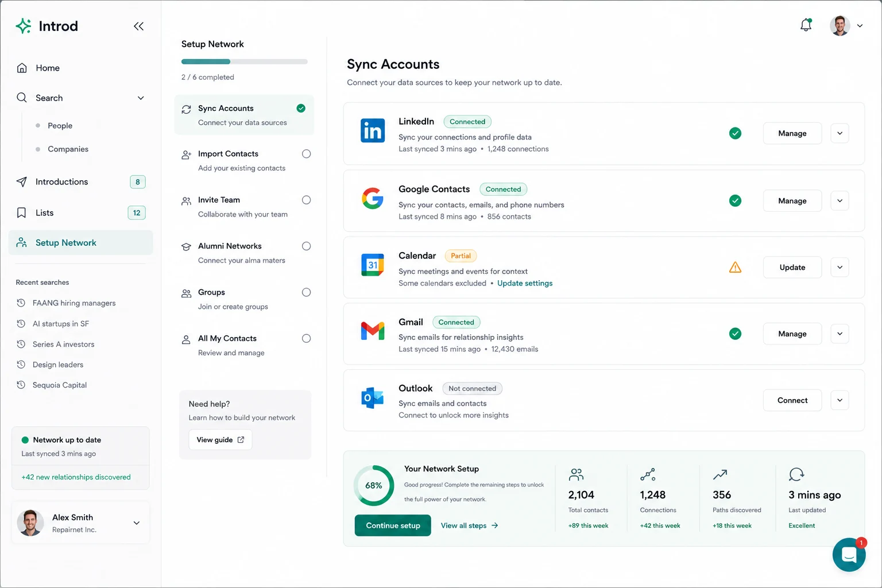Click history icon beside Sequoia Capital
Screen dimensions: 882x588
[x=21, y=385]
